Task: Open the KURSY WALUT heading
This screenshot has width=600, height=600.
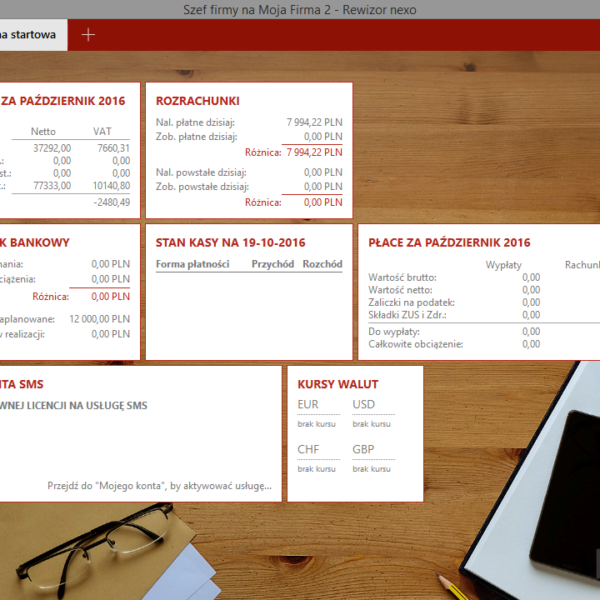Action: point(338,384)
